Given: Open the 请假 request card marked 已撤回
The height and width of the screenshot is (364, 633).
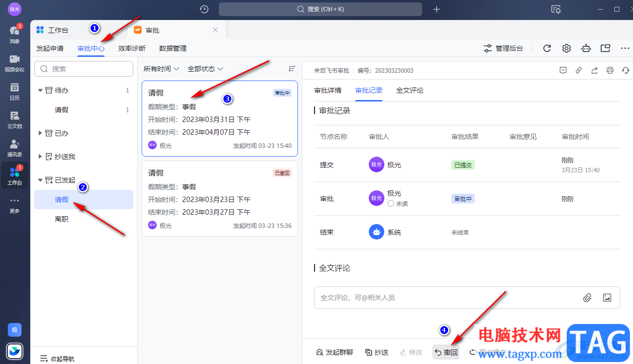Looking at the screenshot, I should tap(220, 199).
